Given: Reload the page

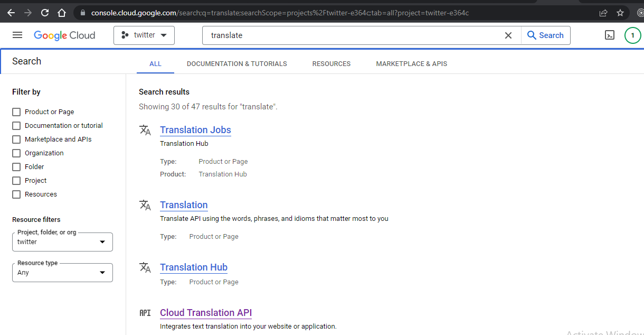Looking at the screenshot, I should click(45, 13).
